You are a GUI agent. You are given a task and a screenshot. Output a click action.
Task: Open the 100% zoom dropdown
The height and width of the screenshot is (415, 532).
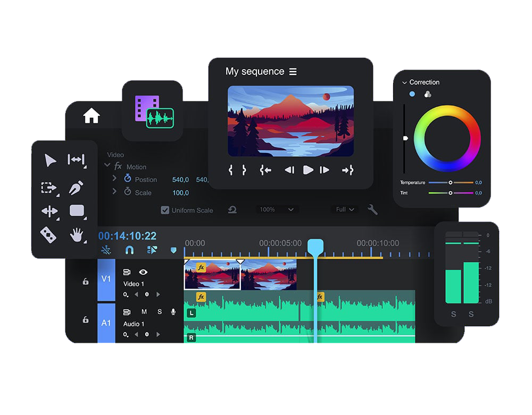[x=277, y=210]
